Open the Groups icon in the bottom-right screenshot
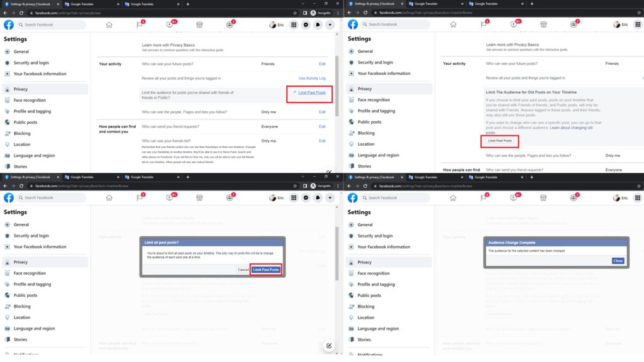The image size is (644, 362). coord(574,197)
